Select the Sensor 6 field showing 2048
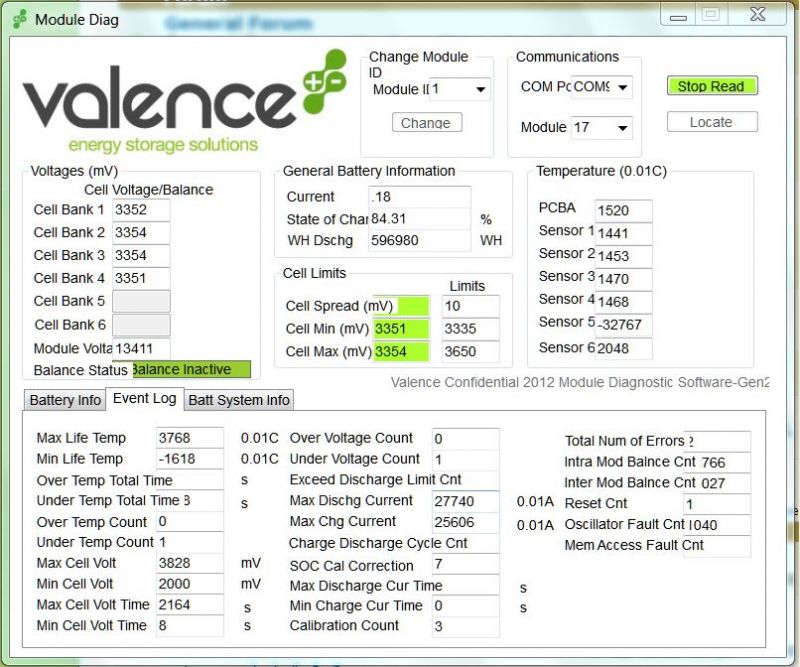800x667 pixels. point(623,349)
